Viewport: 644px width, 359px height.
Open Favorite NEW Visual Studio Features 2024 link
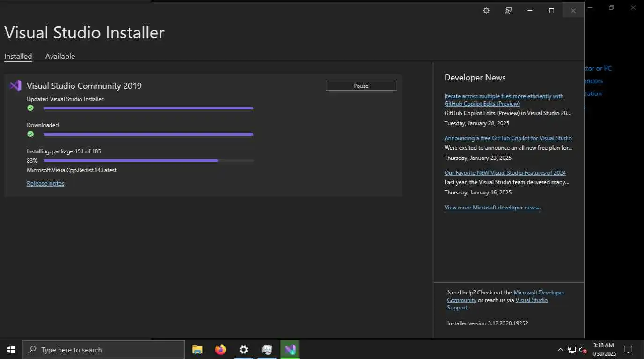point(505,173)
